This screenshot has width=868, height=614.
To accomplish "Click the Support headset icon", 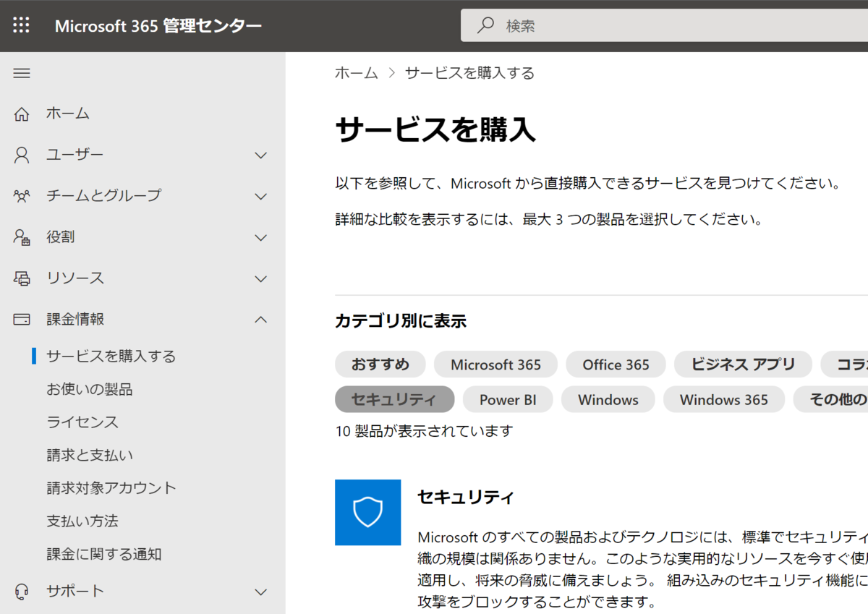I will tap(22, 592).
